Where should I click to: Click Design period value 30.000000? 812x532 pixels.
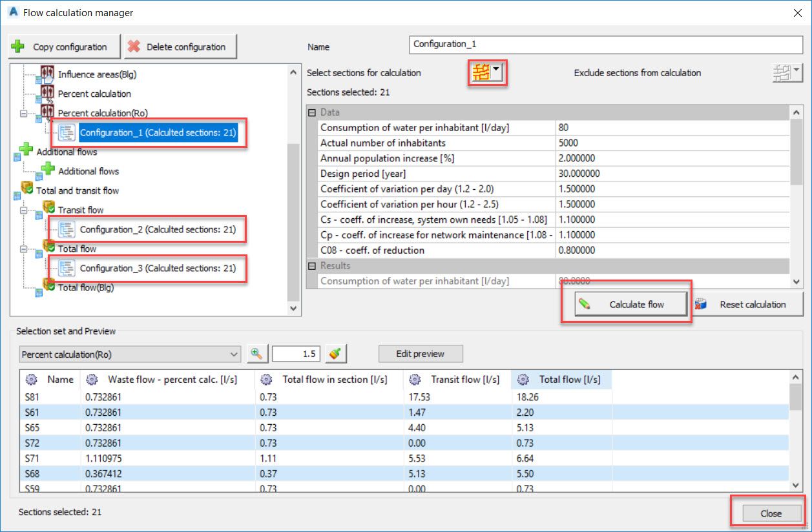672,174
